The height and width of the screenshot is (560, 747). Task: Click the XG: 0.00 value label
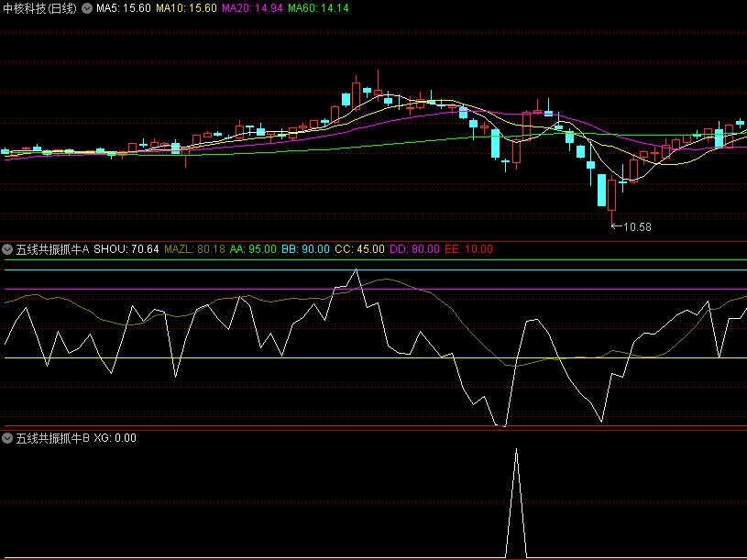click(115, 438)
